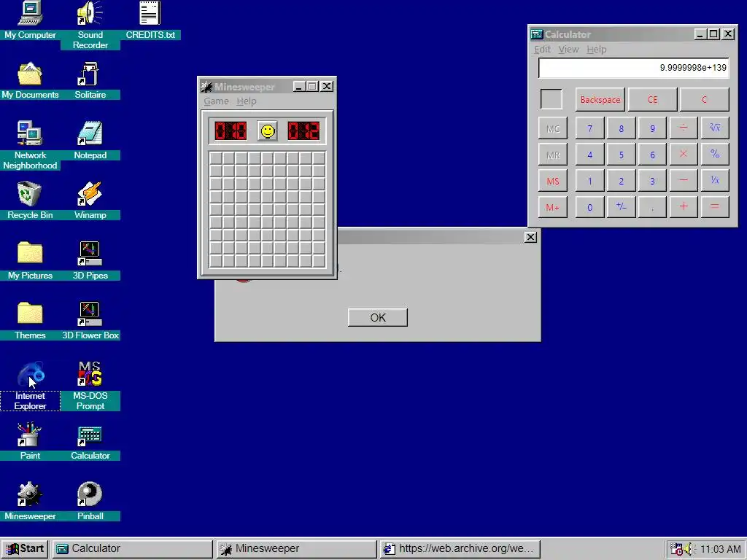Click the Calculator result display field
Image resolution: width=747 pixels, height=560 pixels.
634,68
